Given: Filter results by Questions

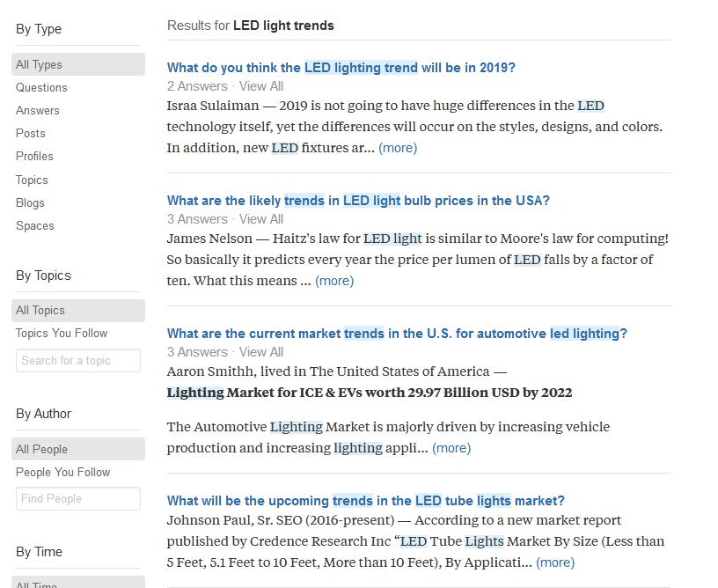Looking at the screenshot, I should coord(41,87).
